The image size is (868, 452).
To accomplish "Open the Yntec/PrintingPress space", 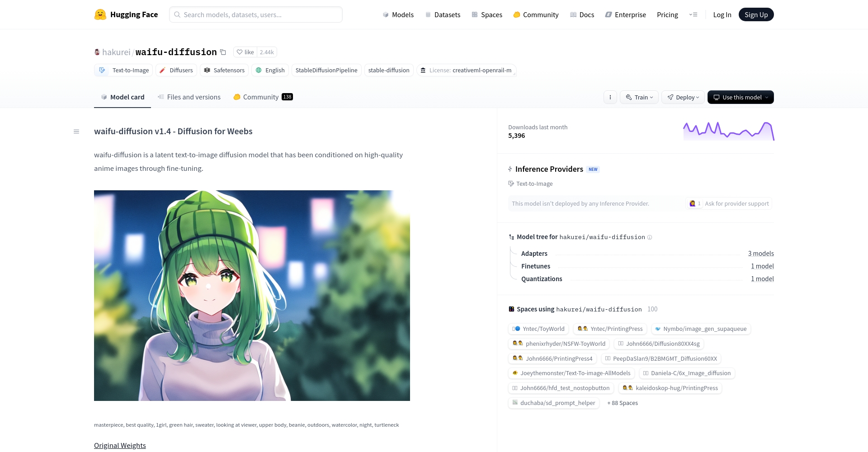I will (610, 329).
